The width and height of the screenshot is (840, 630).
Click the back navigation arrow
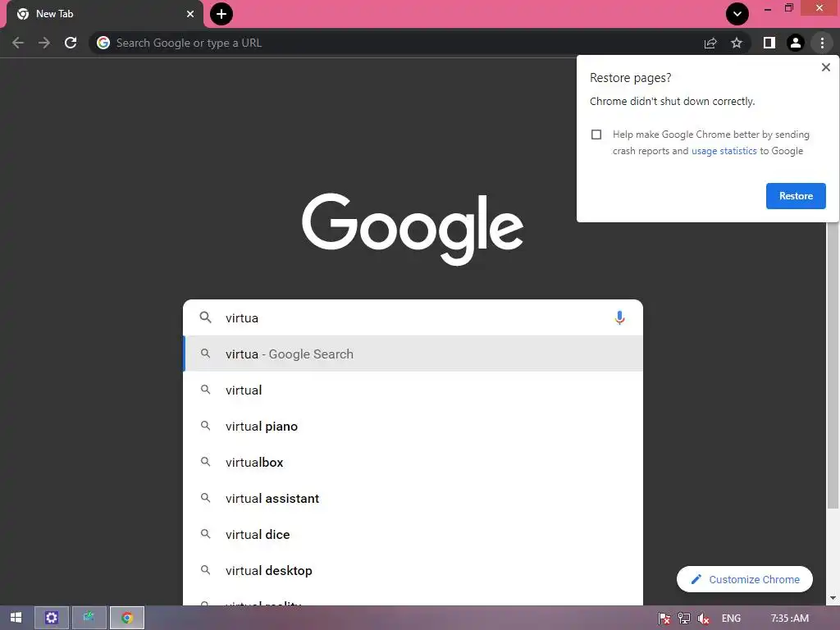tap(18, 43)
